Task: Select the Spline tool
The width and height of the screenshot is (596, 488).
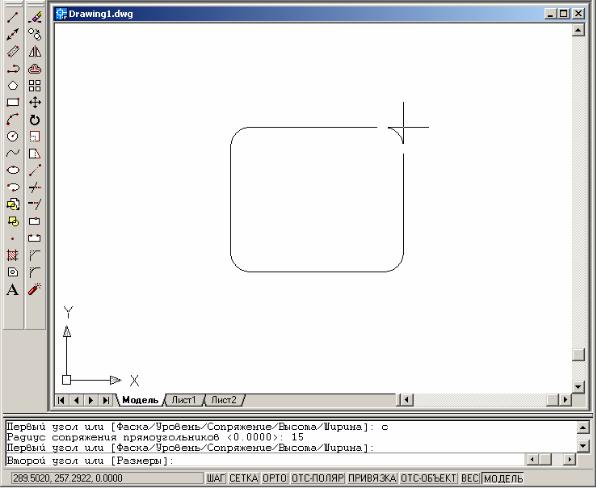Action: [x=13, y=153]
